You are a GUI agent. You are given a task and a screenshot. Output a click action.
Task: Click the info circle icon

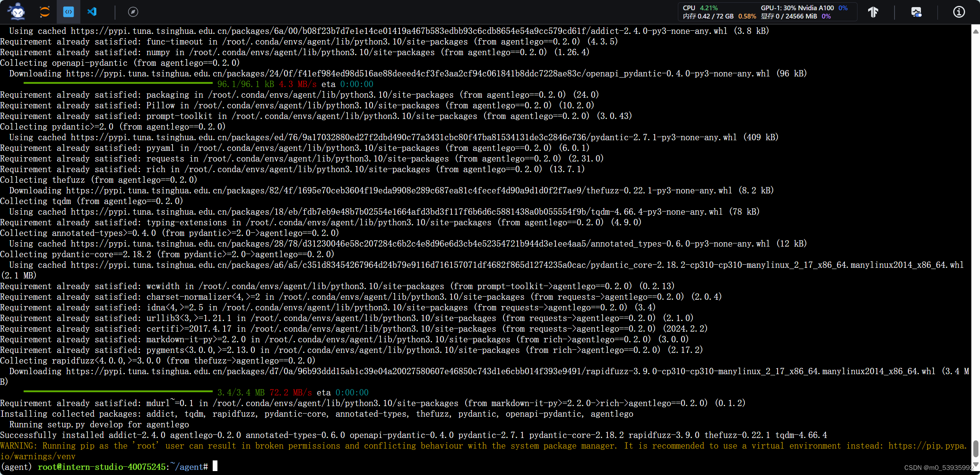pyautogui.click(x=959, y=12)
